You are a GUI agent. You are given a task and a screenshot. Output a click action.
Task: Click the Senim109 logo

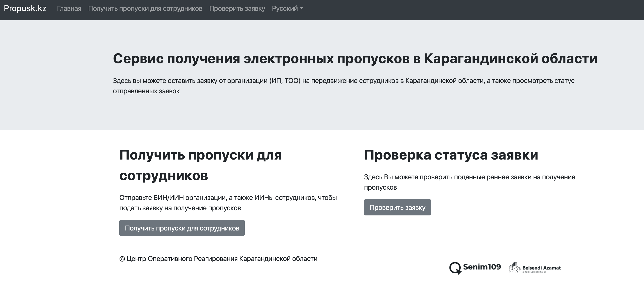coord(475,268)
